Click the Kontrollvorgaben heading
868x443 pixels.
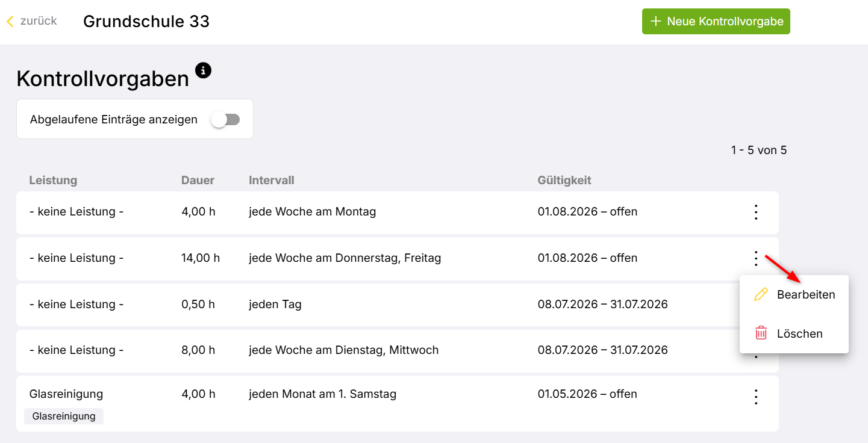[x=103, y=79]
